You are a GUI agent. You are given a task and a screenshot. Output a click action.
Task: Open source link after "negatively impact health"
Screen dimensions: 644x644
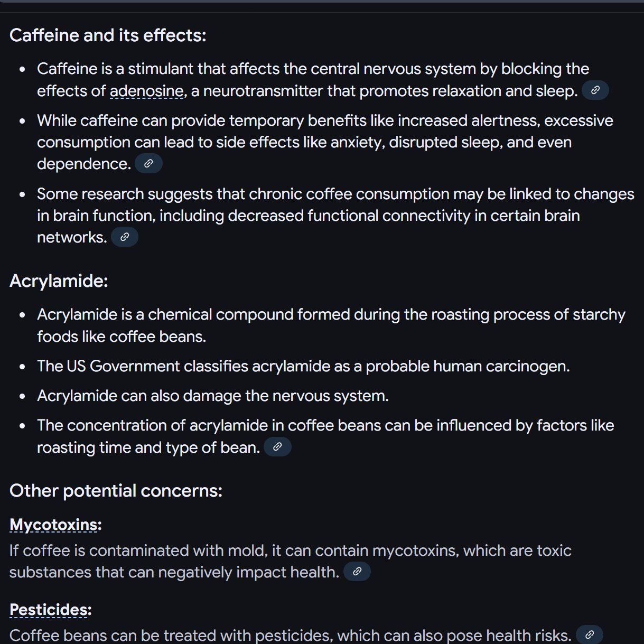[x=357, y=572]
